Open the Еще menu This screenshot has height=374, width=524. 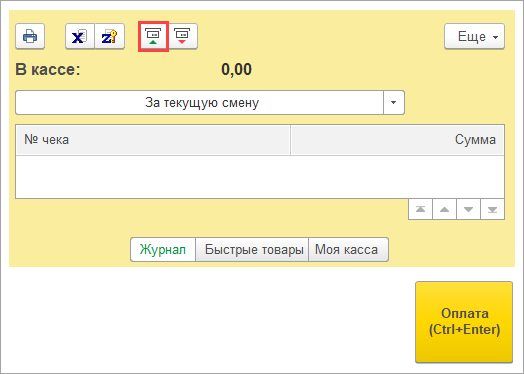[474, 36]
